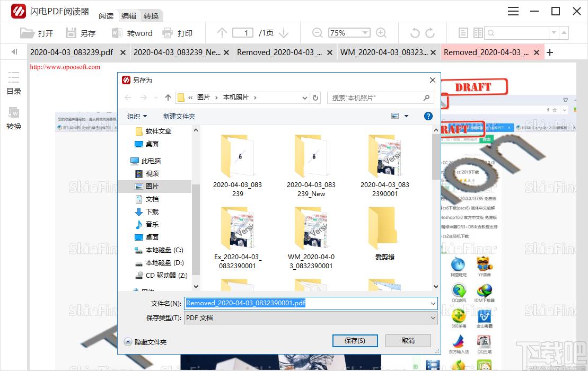The width and height of the screenshot is (588, 371).
Task: Expand the address path history dropdown
Action: (304, 98)
